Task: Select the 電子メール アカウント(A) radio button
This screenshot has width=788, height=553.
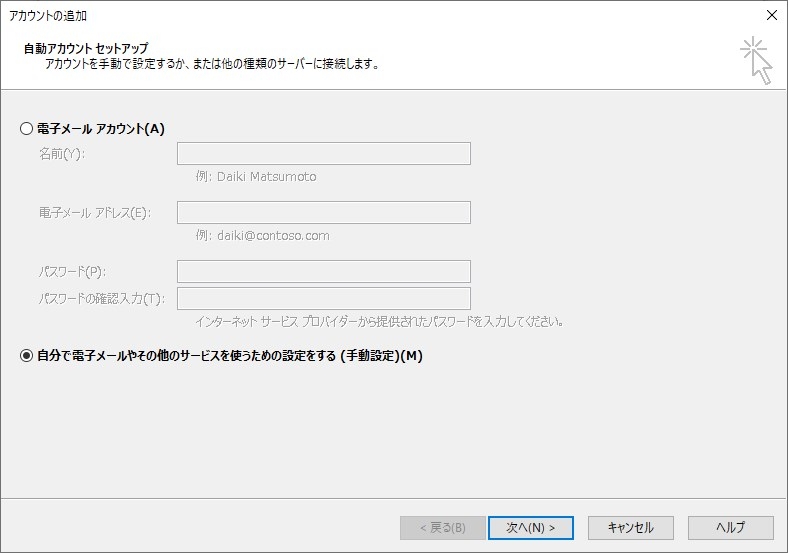Action: (x=26, y=129)
